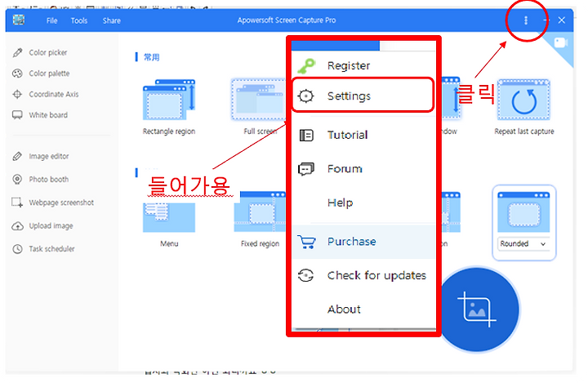Open the three-dot more options menu
Viewport: 588px width, 383px height.
[526, 20]
